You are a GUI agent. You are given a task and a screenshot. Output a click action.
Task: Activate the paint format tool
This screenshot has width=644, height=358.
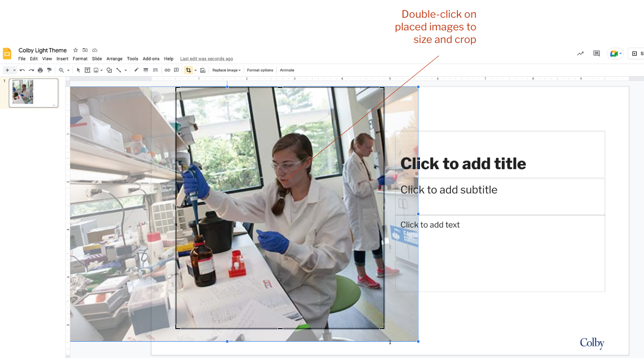click(49, 70)
